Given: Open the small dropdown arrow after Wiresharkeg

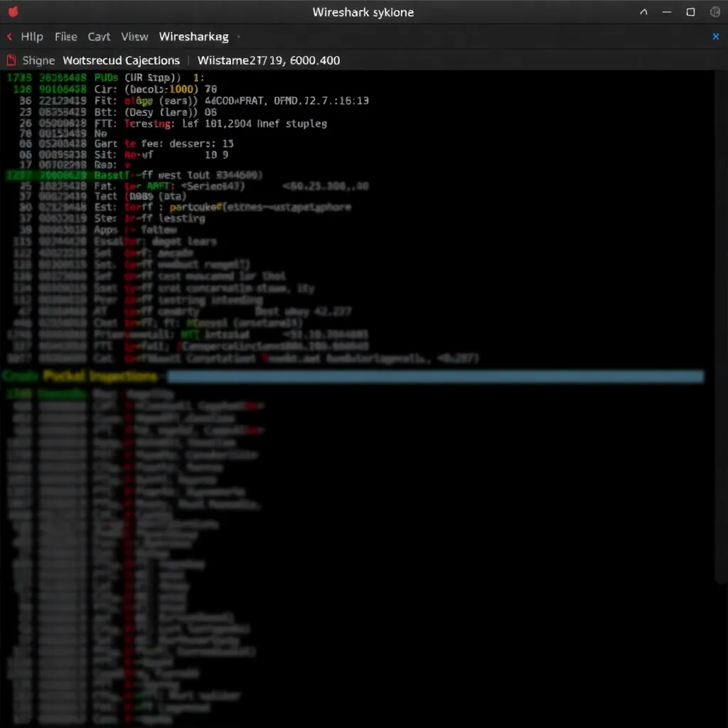Looking at the screenshot, I should tap(238, 37).
